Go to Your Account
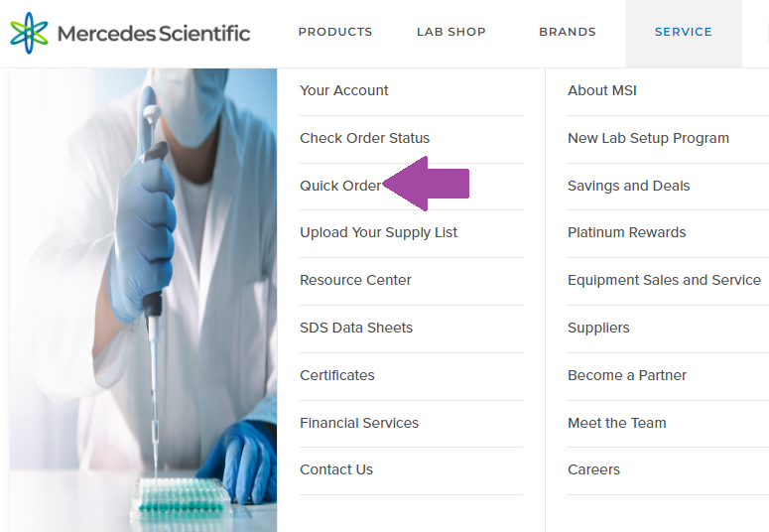769x532 pixels. 344,90
